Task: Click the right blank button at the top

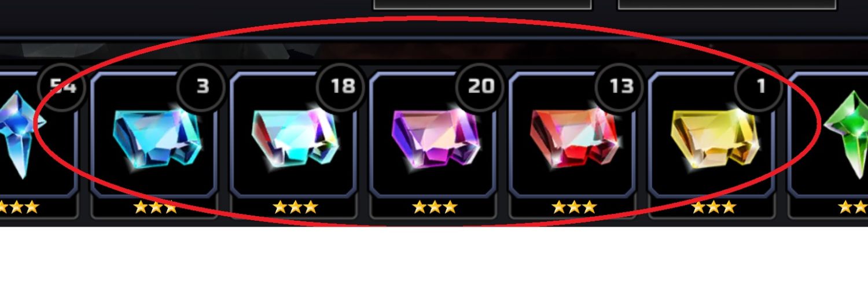Action: [727, 5]
